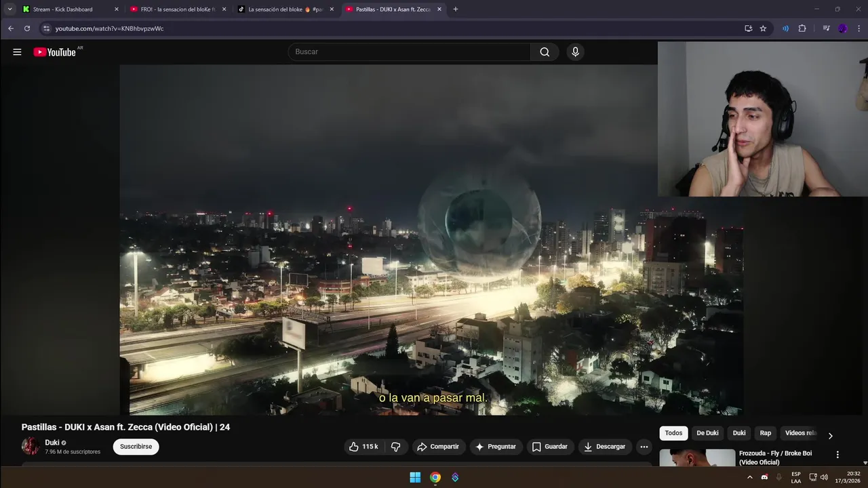Close the TikTok La sensación tab
The height and width of the screenshot is (488, 868).
click(332, 9)
